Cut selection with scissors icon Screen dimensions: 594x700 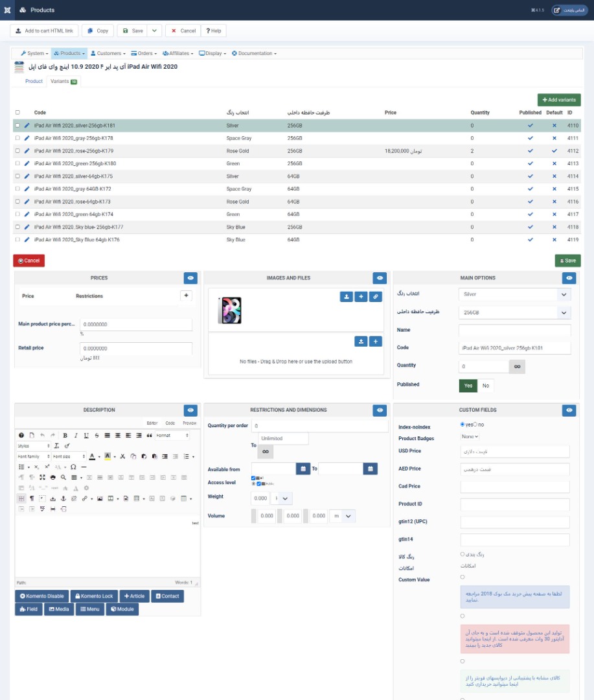122,456
